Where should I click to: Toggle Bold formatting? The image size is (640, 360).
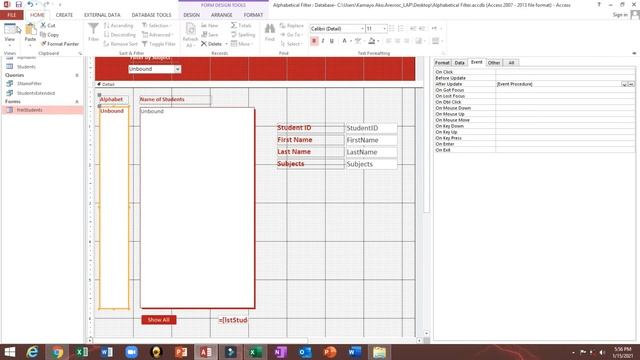click(314, 41)
